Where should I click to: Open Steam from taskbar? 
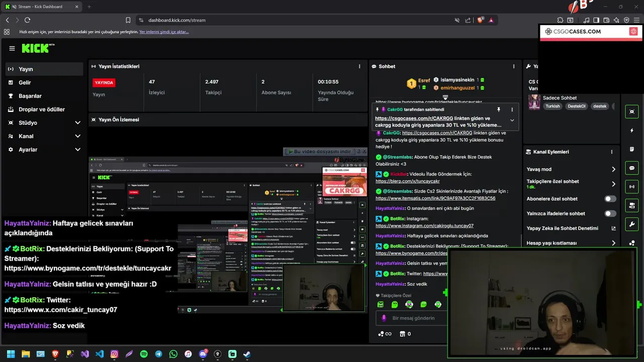pos(247,354)
